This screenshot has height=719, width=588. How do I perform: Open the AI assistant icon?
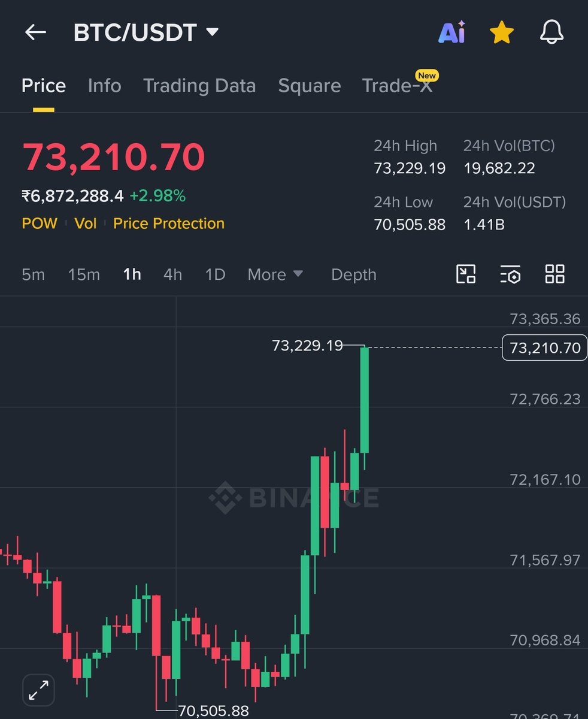pos(451,32)
